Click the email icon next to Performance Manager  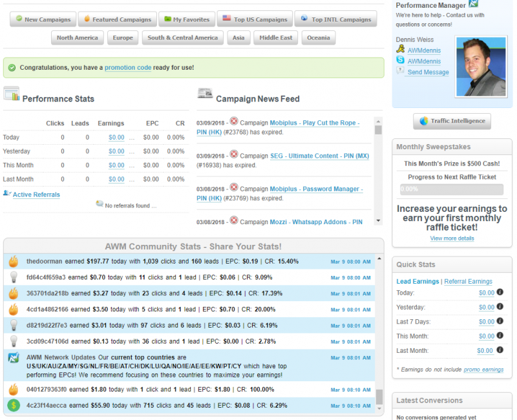tap(473, 4)
